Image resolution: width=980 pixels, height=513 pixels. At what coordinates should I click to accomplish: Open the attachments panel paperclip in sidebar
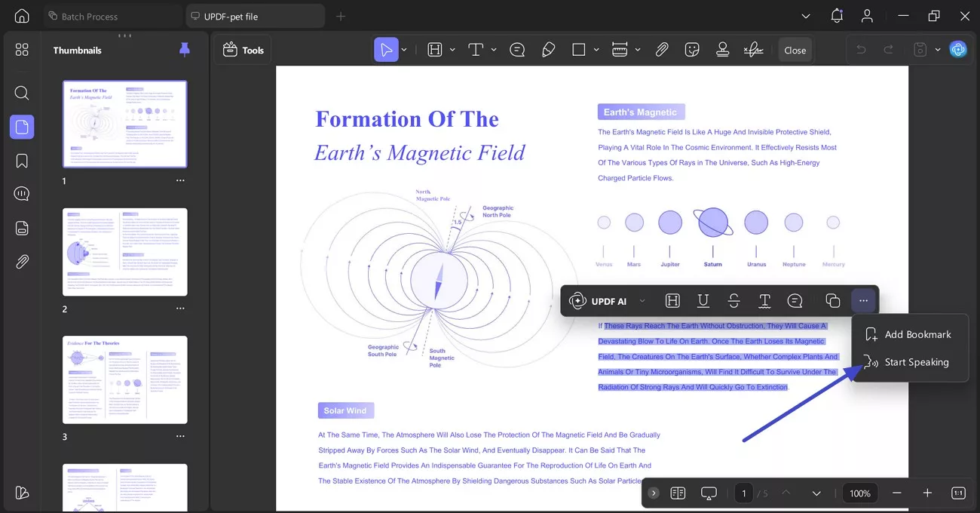click(22, 262)
